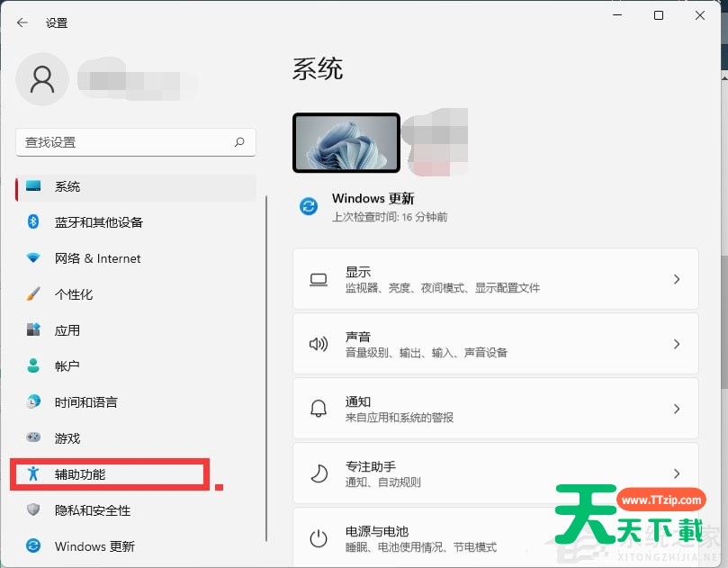This screenshot has width=728, height=568.
Task: Click the back arrow in Settings header
Action: pyautogui.click(x=22, y=23)
